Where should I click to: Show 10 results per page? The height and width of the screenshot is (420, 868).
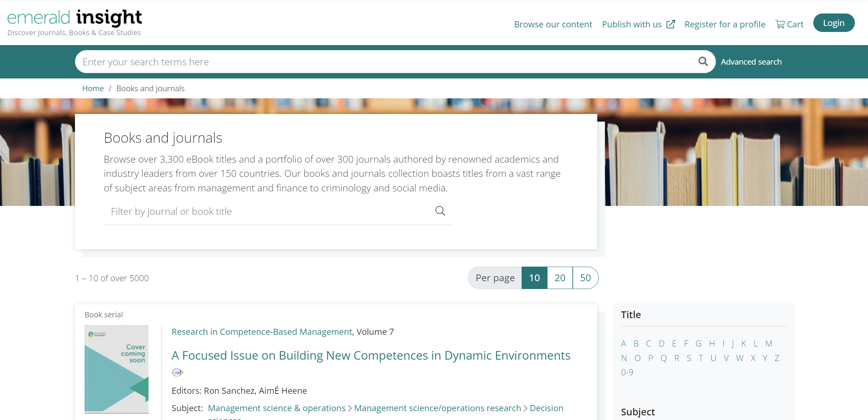534,278
